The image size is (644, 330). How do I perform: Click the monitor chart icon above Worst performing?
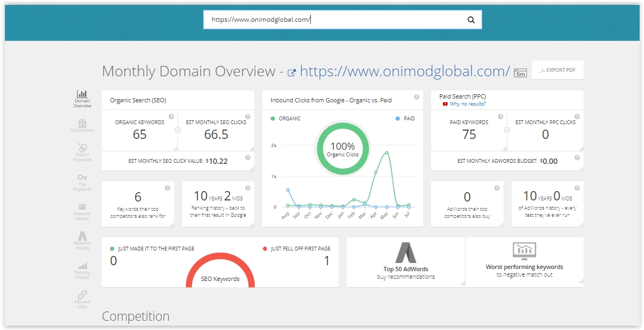[524, 250]
